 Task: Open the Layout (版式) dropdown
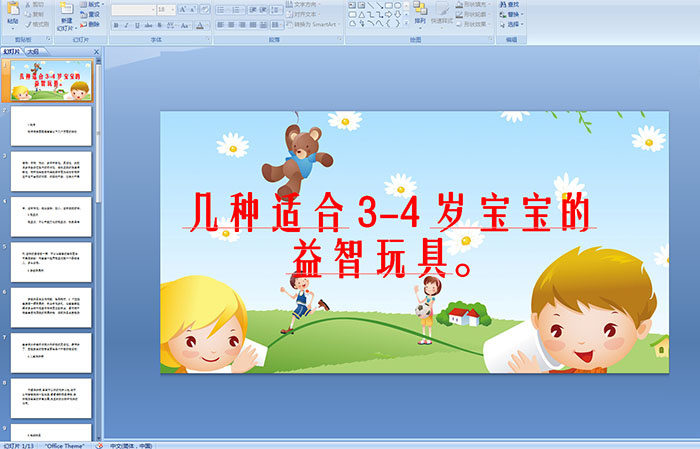click(92, 4)
